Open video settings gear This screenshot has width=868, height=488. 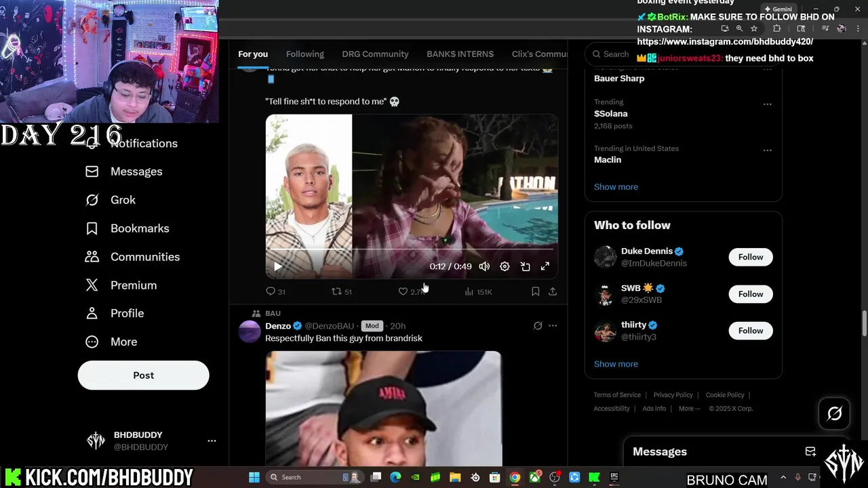tap(505, 266)
